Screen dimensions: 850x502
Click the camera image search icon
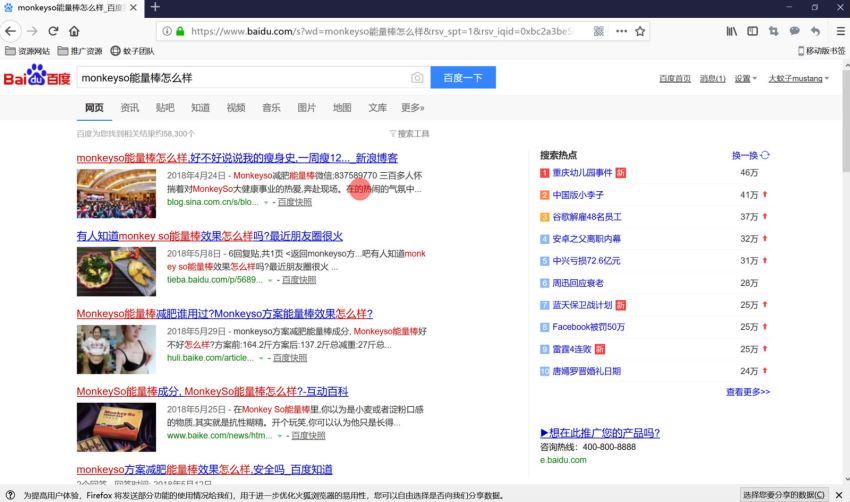coord(417,78)
